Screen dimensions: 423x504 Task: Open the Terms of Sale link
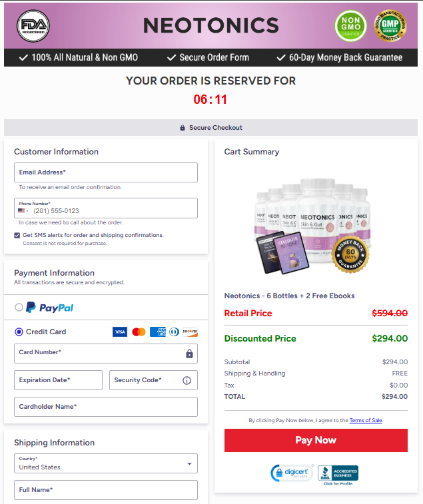(x=366, y=420)
